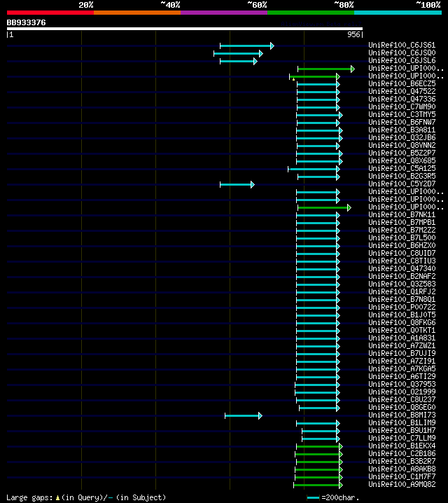This screenshot has width=448, height=503.
Task: Click the UniRef100_Q0TKT1 label
Action: pyautogui.click(x=402, y=330)
